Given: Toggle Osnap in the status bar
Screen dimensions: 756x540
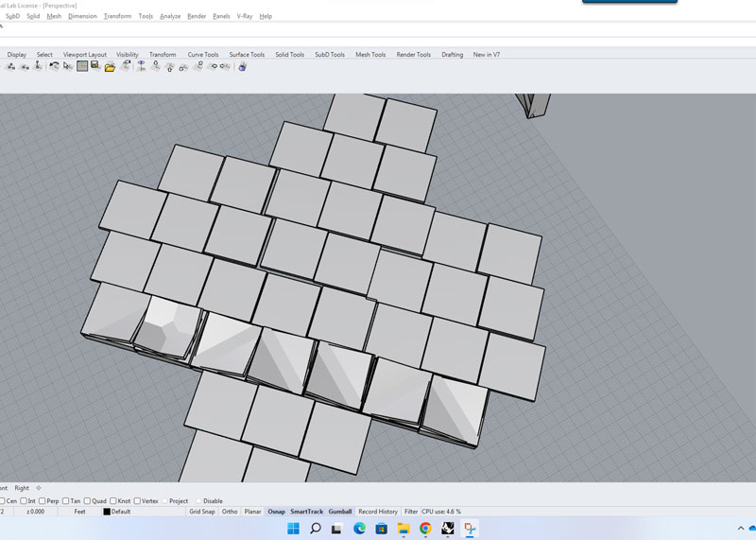Looking at the screenshot, I should click(276, 512).
